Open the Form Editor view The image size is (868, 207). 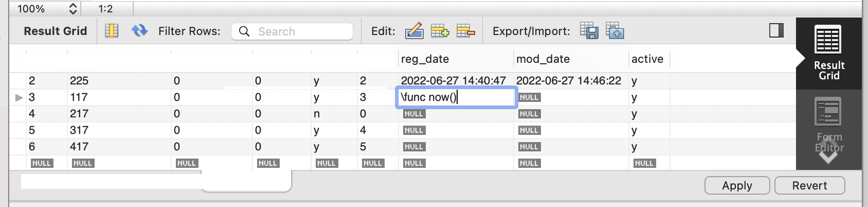829,124
